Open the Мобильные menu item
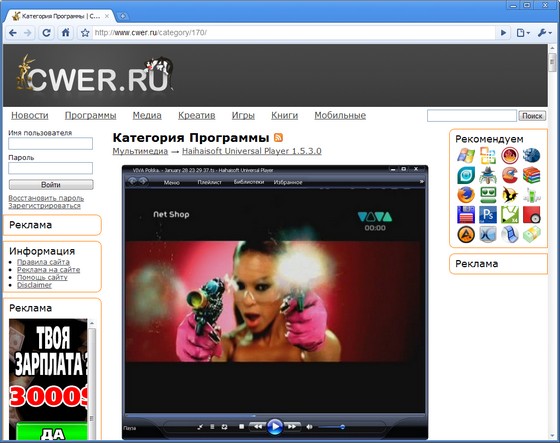560x443 pixels. pyautogui.click(x=340, y=115)
